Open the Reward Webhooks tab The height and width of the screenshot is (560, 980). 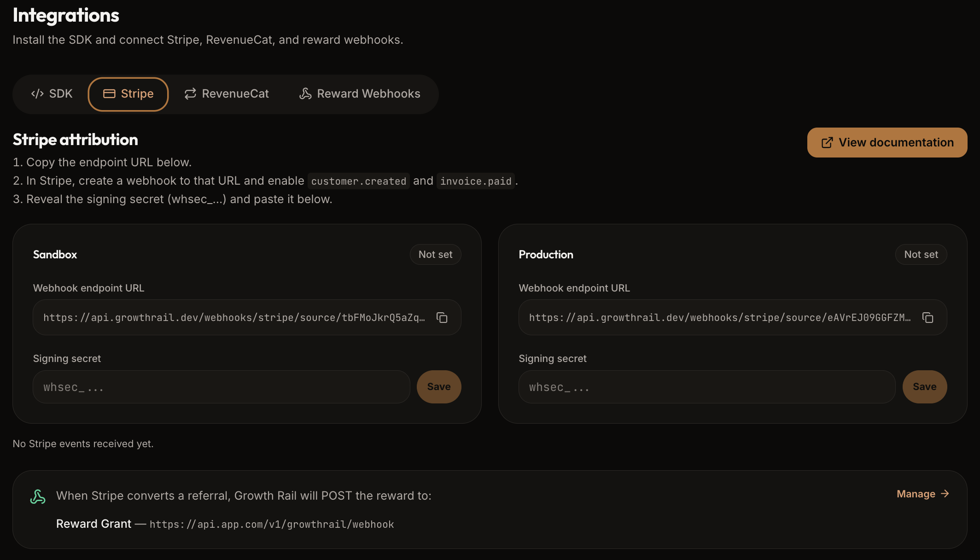pyautogui.click(x=360, y=94)
